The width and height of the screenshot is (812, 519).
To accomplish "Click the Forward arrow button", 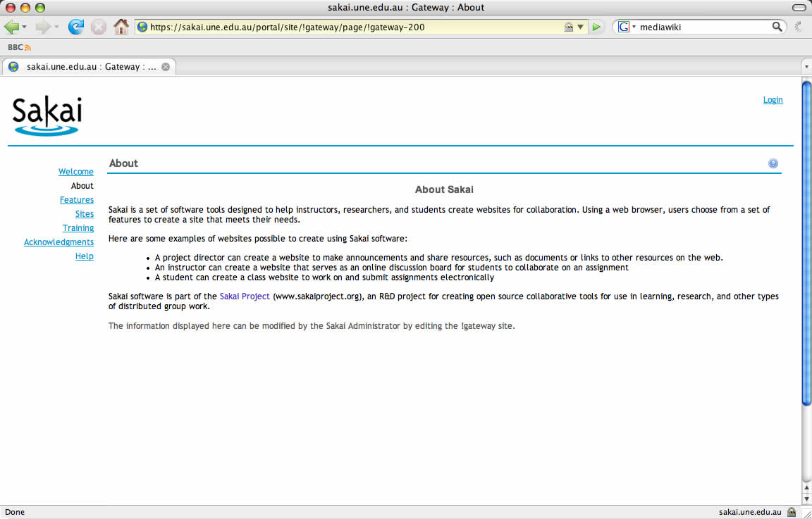I will pos(43,27).
